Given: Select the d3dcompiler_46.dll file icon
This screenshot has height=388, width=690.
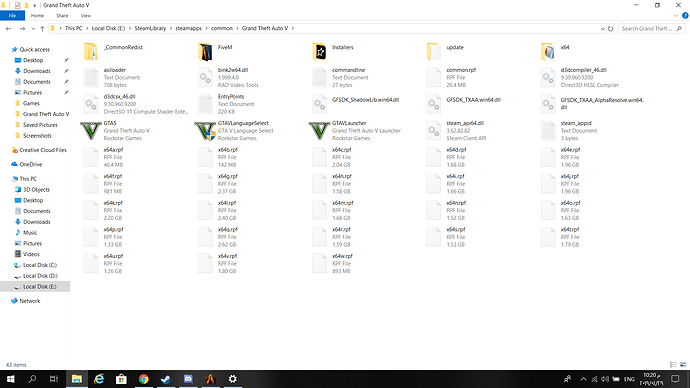Looking at the screenshot, I should 548,78.
